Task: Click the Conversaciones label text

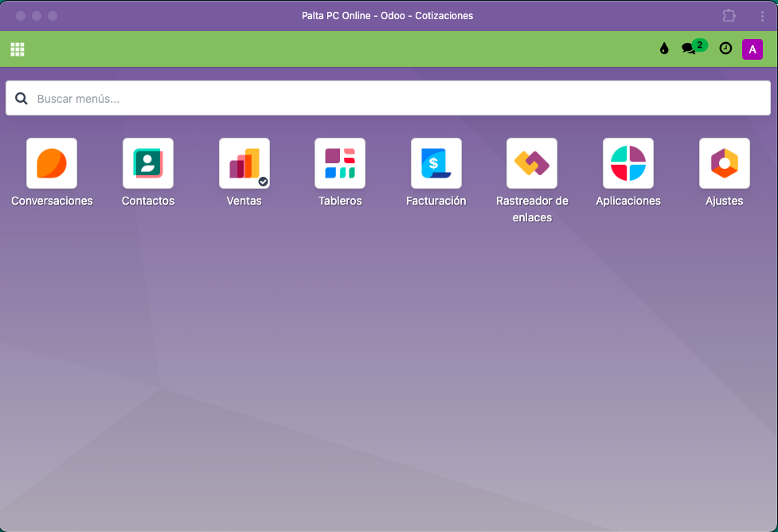Action: 52,201
